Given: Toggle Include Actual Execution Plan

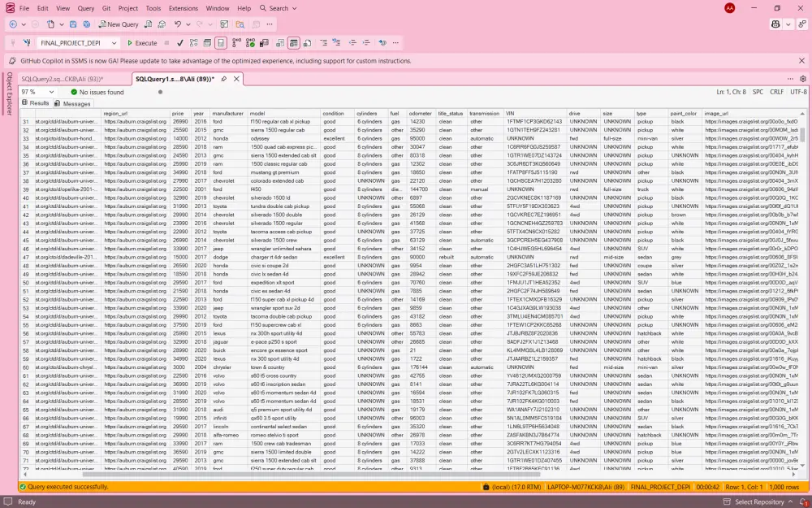Looking at the screenshot, I should [250, 44].
